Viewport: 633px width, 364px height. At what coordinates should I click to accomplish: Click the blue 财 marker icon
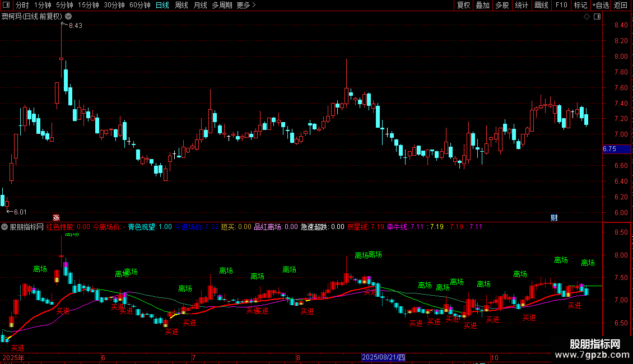coord(554,217)
